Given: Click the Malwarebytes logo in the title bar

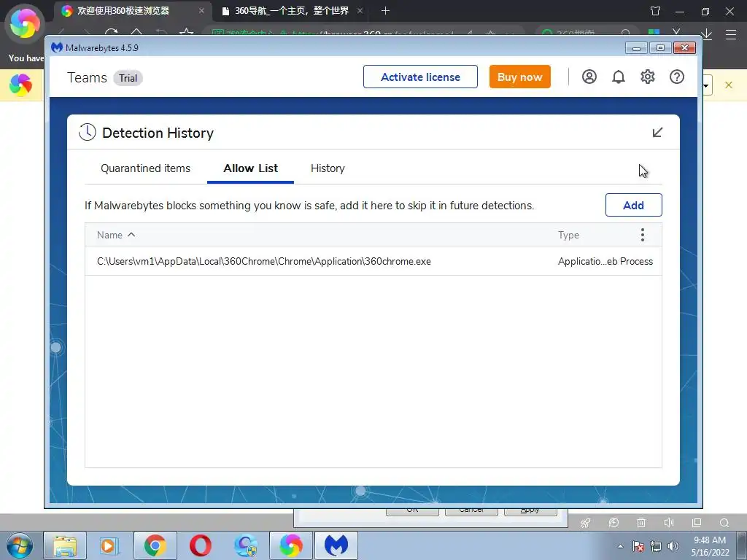Looking at the screenshot, I should 57,47.
